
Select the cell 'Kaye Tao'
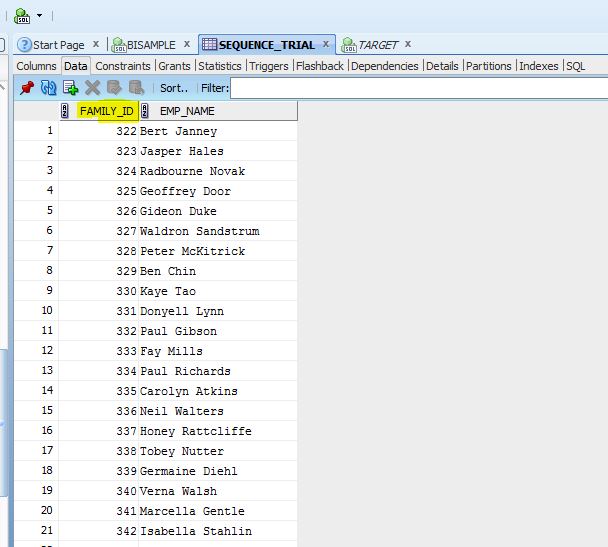218,291
